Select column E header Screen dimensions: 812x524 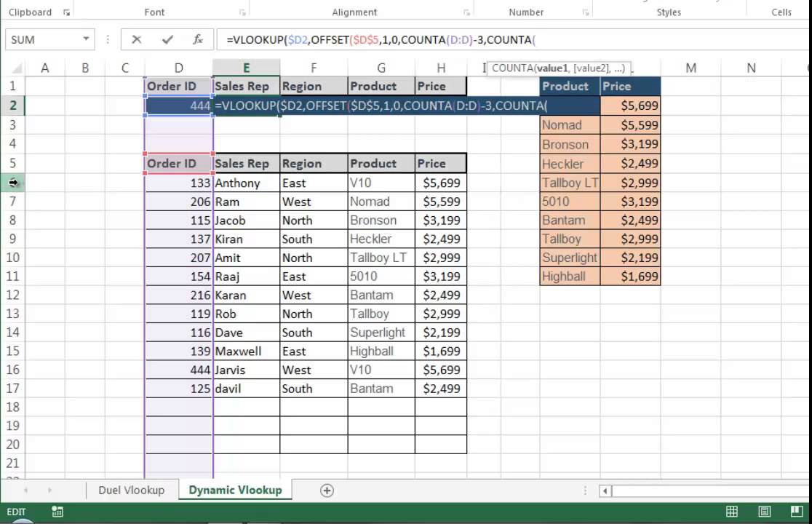(x=247, y=68)
